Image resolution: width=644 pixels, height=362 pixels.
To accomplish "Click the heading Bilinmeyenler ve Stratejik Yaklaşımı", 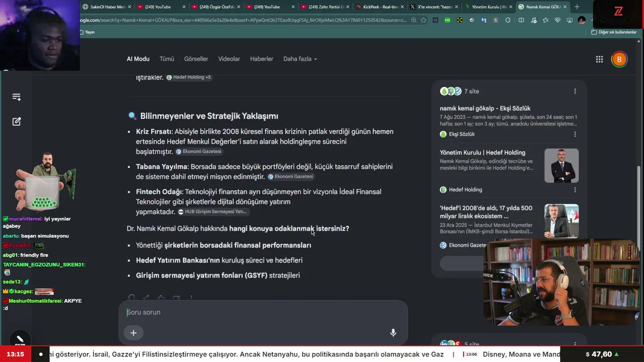I will pos(209,116).
